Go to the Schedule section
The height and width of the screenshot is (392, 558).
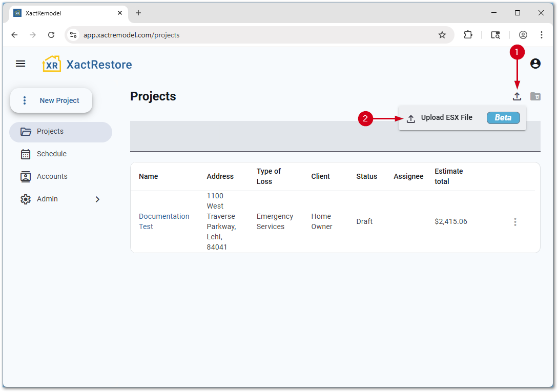[x=51, y=154]
